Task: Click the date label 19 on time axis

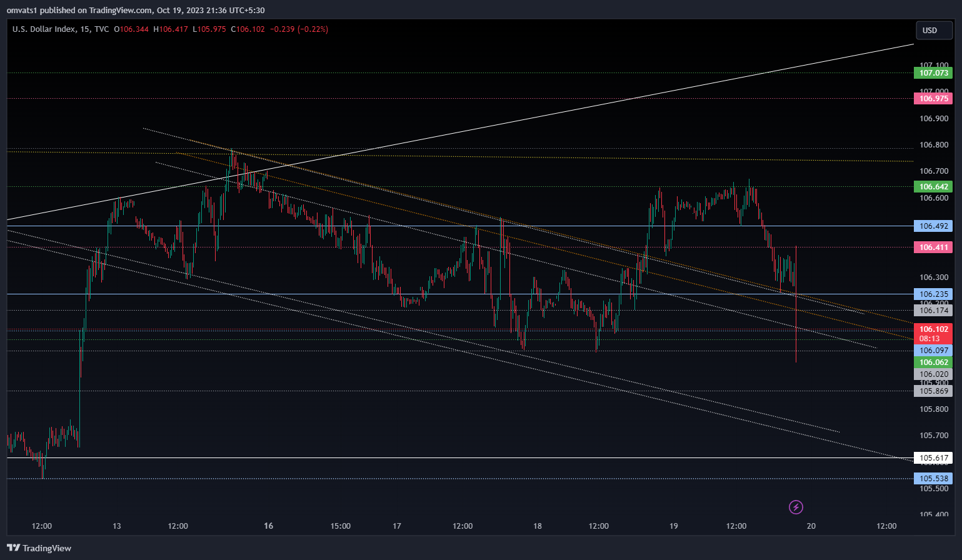Action: click(673, 526)
